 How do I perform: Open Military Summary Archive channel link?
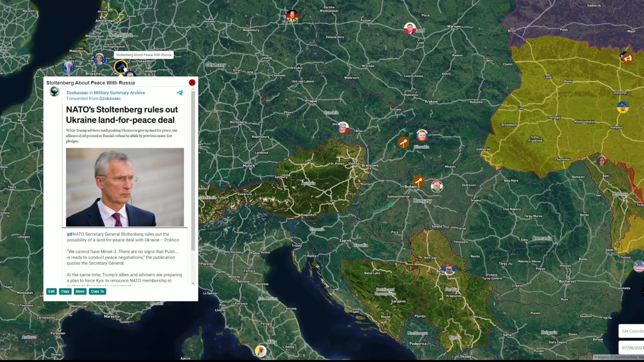coord(119,93)
